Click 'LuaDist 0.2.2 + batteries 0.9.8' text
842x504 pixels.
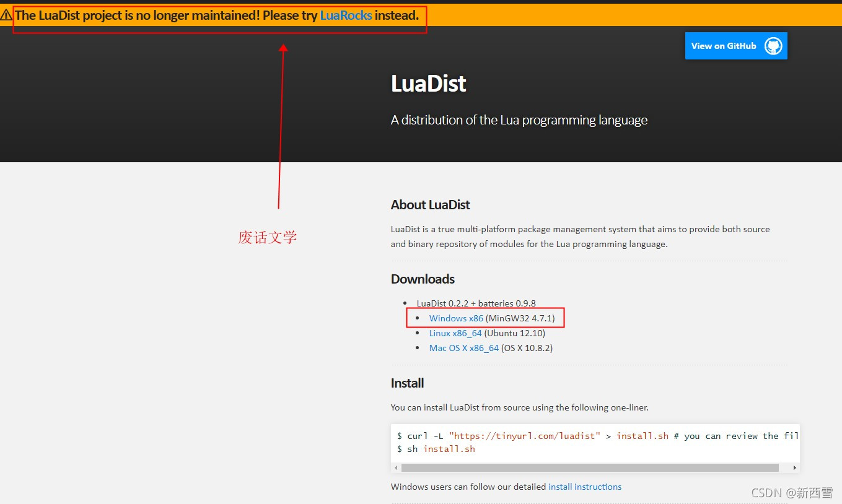point(476,303)
